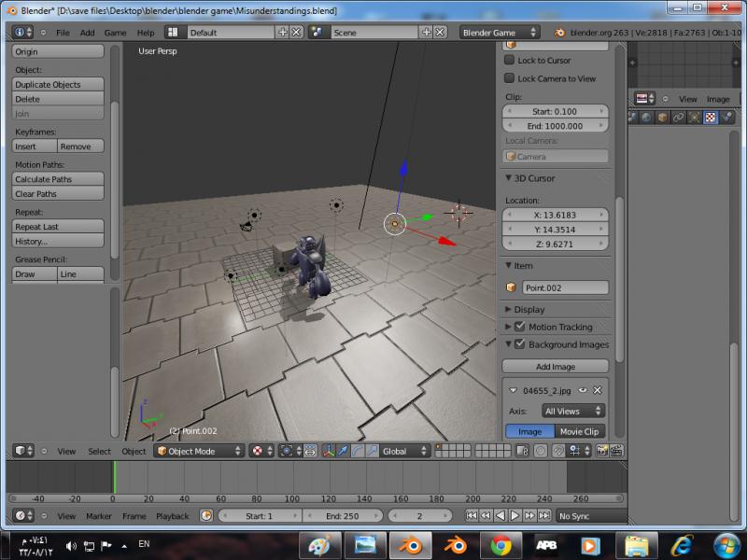Click the Delete button in tool shelf
Viewport: 747px width, 560px height.
tap(58, 99)
